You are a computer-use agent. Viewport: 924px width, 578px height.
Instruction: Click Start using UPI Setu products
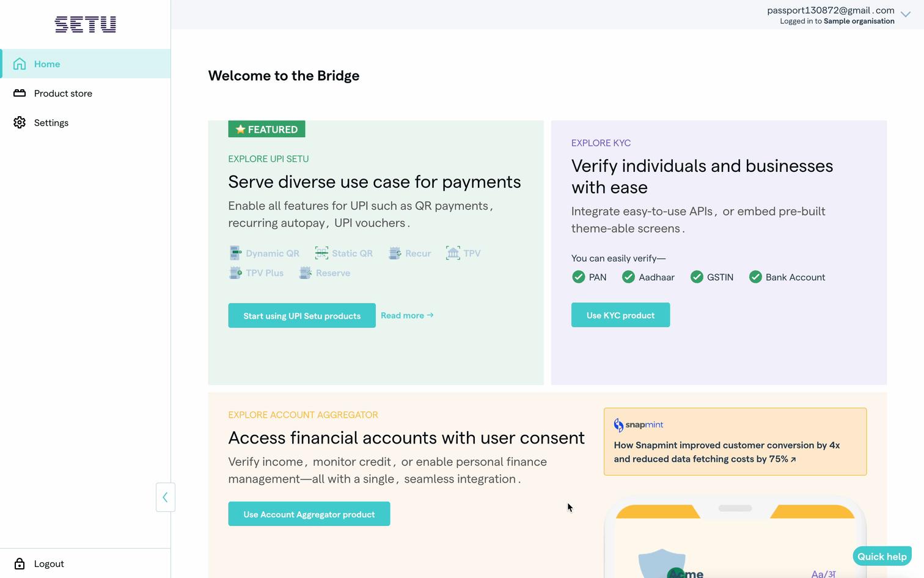click(x=301, y=315)
